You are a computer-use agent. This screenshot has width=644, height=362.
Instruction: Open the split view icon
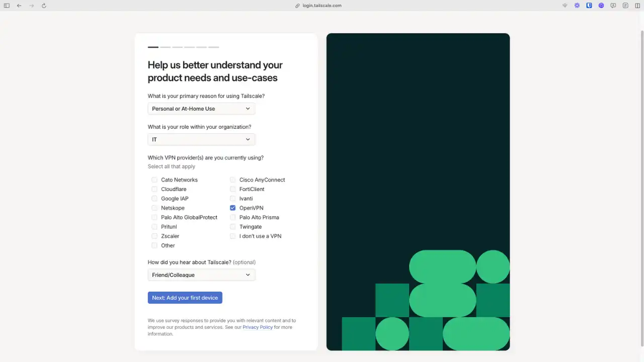coord(637,6)
